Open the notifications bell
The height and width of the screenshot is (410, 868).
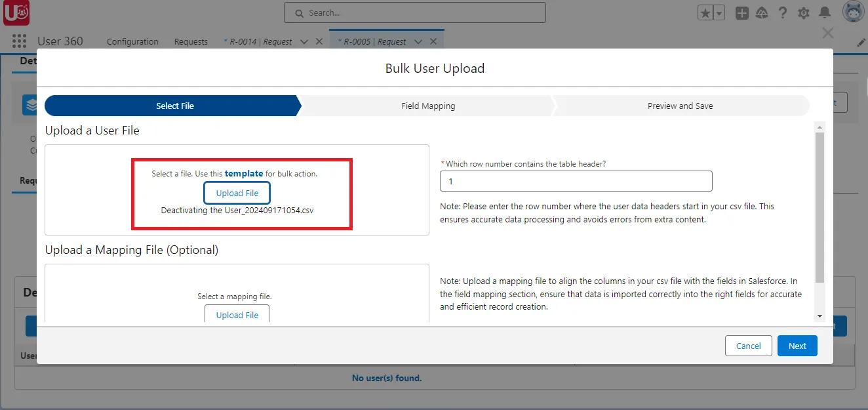[x=825, y=12]
